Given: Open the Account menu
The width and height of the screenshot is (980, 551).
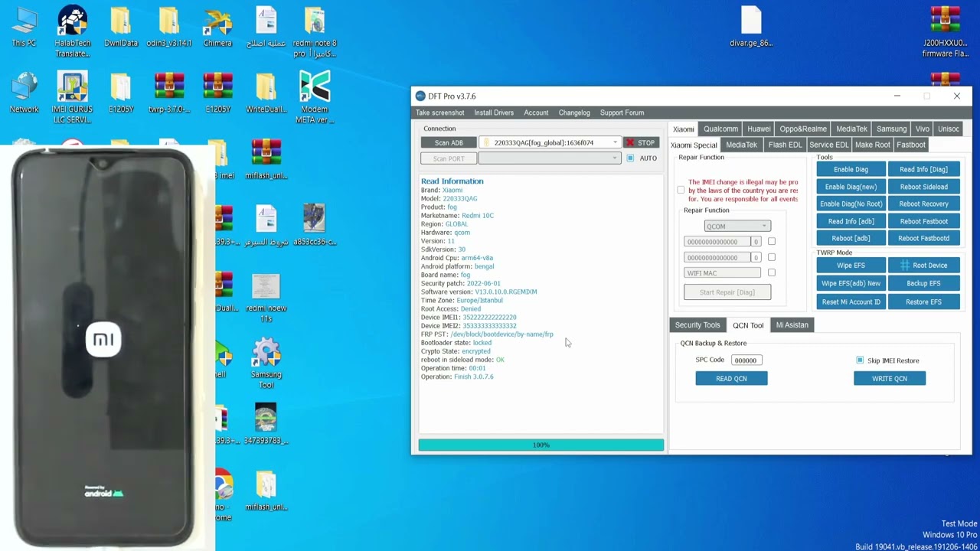Looking at the screenshot, I should tap(536, 112).
